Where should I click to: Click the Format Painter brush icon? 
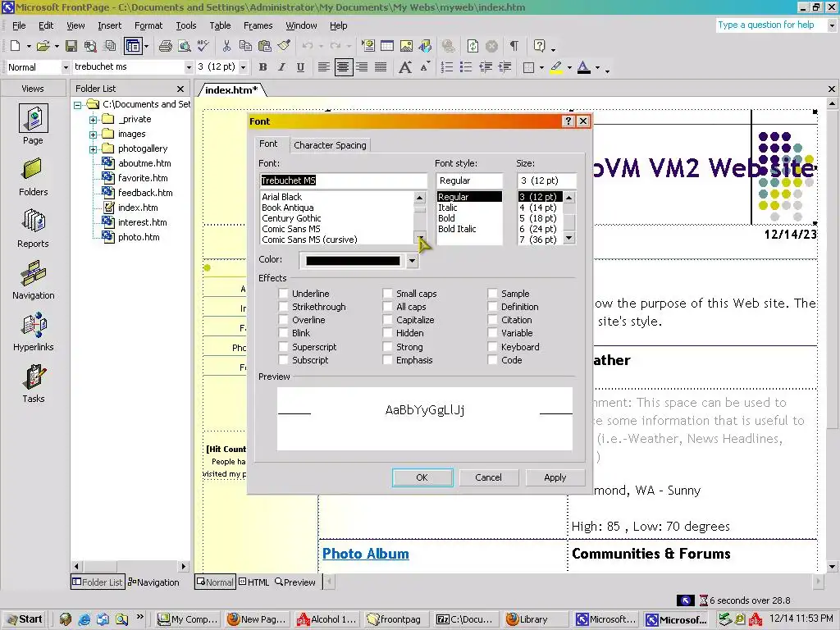click(284, 46)
